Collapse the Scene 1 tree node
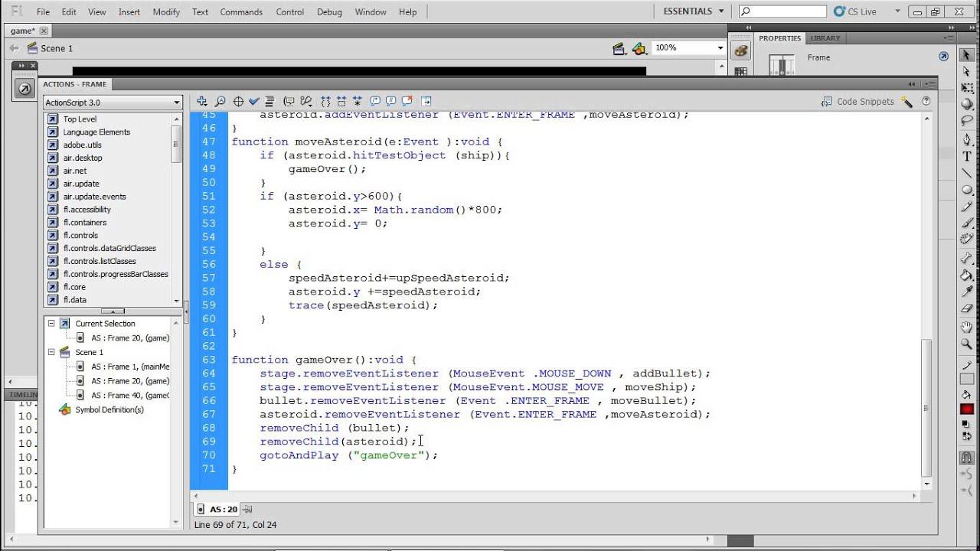This screenshot has height=551, width=980. coord(51,352)
